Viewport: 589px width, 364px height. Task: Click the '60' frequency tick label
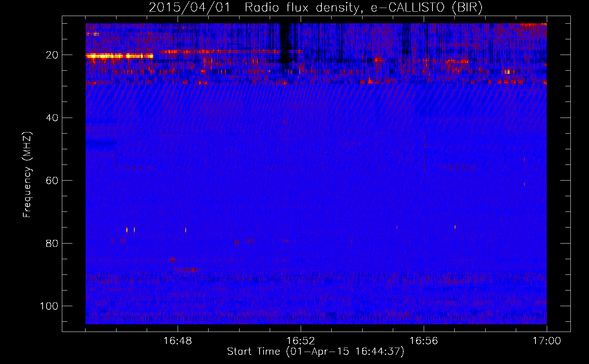point(52,181)
